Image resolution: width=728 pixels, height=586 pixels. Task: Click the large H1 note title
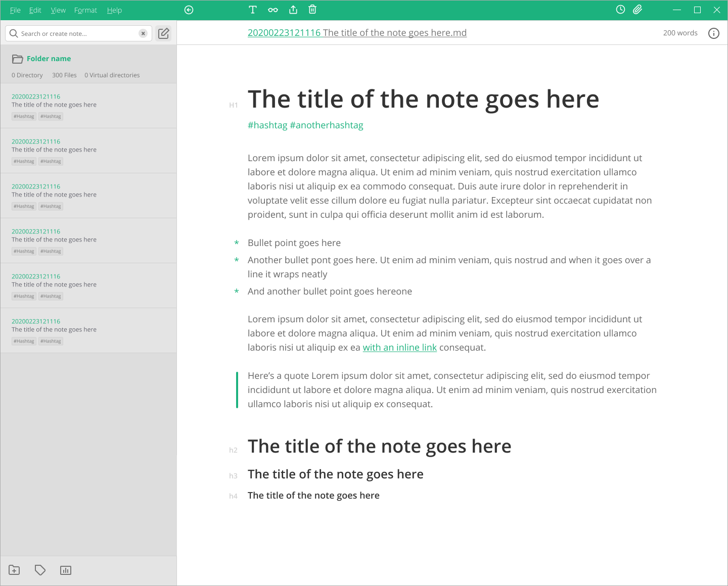click(423, 99)
